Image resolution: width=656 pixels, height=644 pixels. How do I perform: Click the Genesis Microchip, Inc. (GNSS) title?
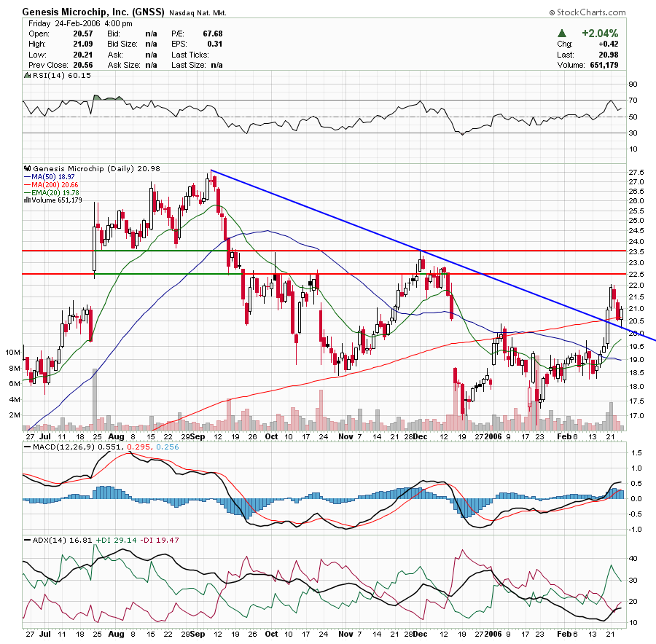(x=93, y=12)
